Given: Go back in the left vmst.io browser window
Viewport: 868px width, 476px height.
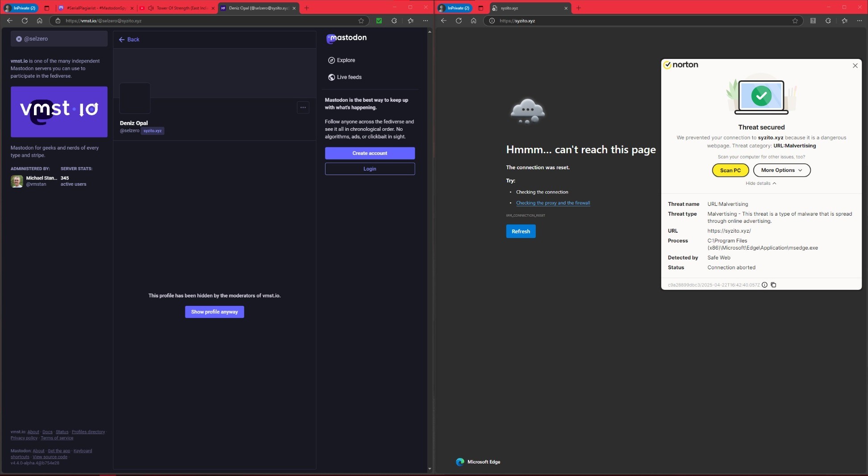Looking at the screenshot, I should click(9, 21).
